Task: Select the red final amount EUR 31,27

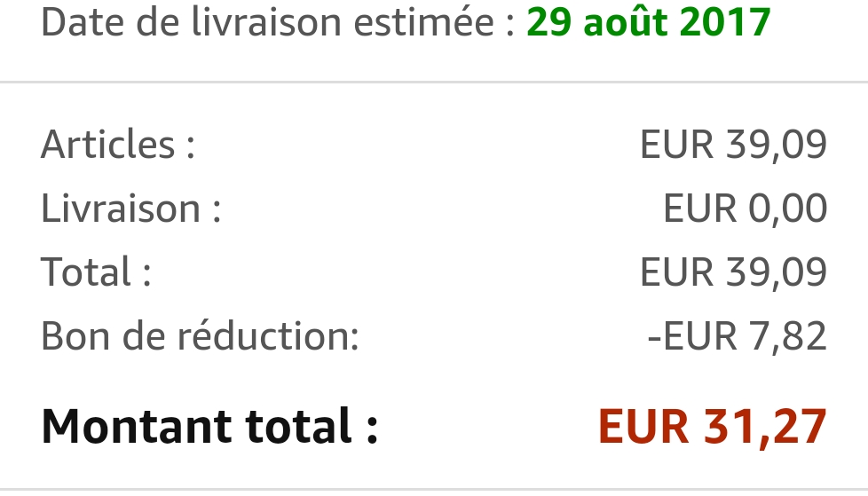Action: click(x=713, y=426)
